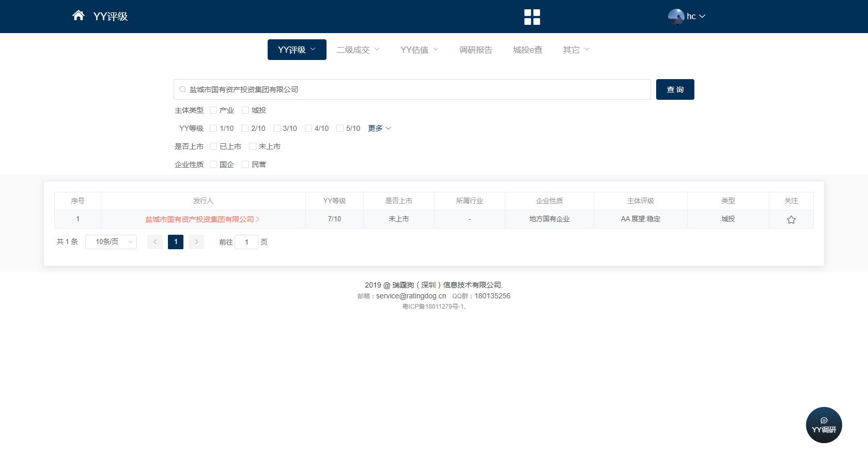The image size is (868, 469).
Task: Click the 城投 type cell in result row
Action: [x=728, y=219]
